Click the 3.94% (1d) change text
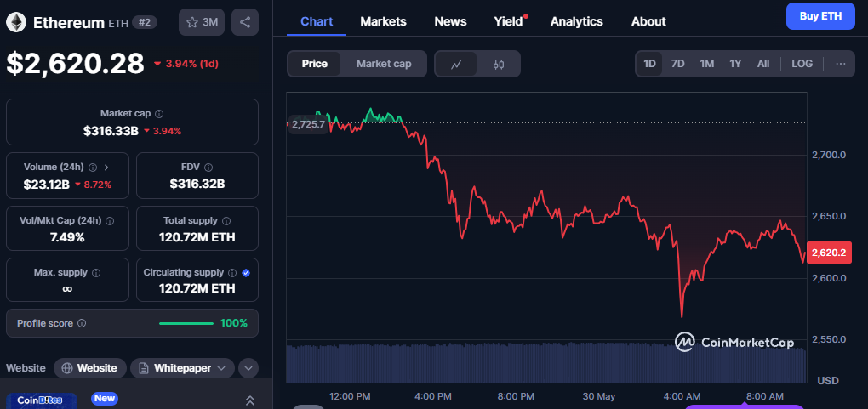The width and height of the screenshot is (868, 409). coord(192,64)
